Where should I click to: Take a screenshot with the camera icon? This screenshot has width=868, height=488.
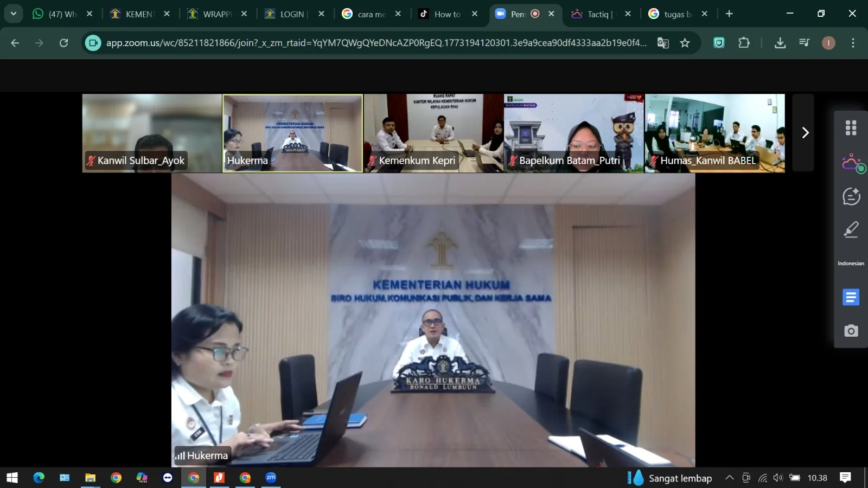pyautogui.click(x=851, y=331)
